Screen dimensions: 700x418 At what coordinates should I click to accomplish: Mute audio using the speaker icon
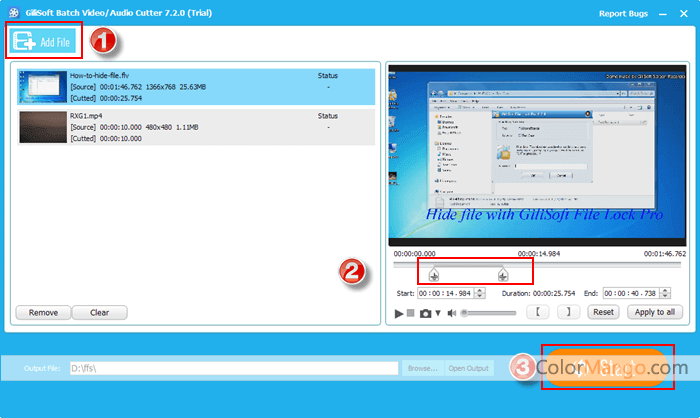tap(451, 313)
